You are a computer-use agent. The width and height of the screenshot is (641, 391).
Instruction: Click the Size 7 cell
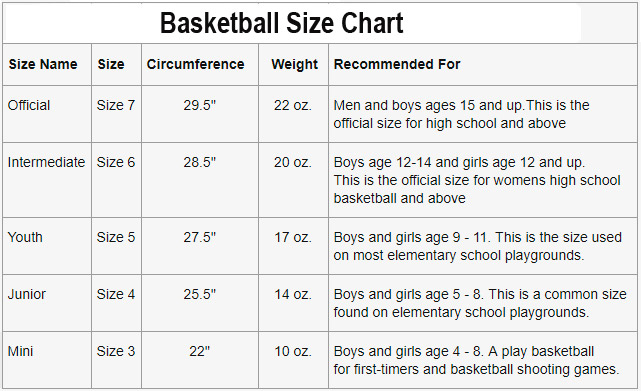click(116, 105)
